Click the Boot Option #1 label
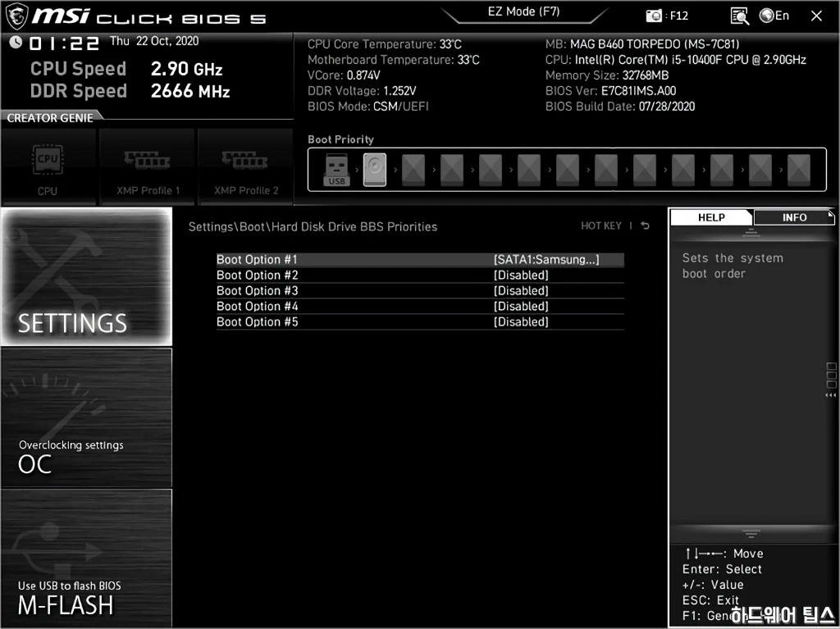Screen dimensions: 840x629 click(257, 260)
